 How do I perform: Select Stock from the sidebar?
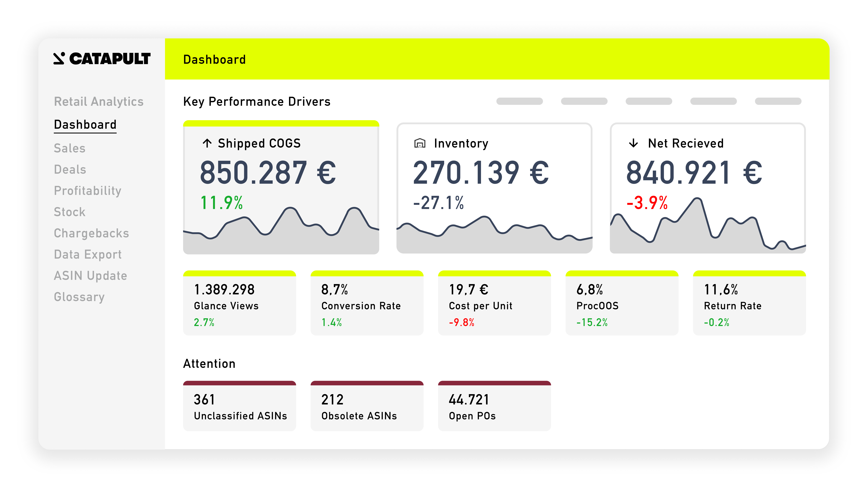tap(70, 212)
